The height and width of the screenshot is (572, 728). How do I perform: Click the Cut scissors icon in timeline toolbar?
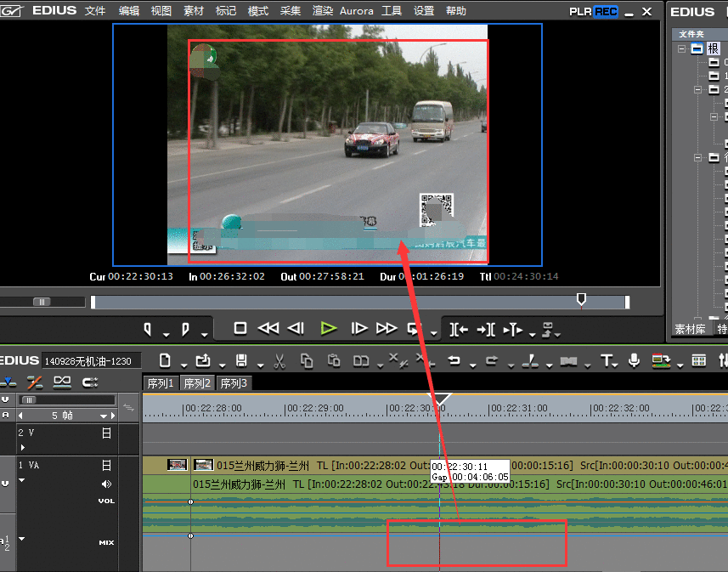pos(278,360)
